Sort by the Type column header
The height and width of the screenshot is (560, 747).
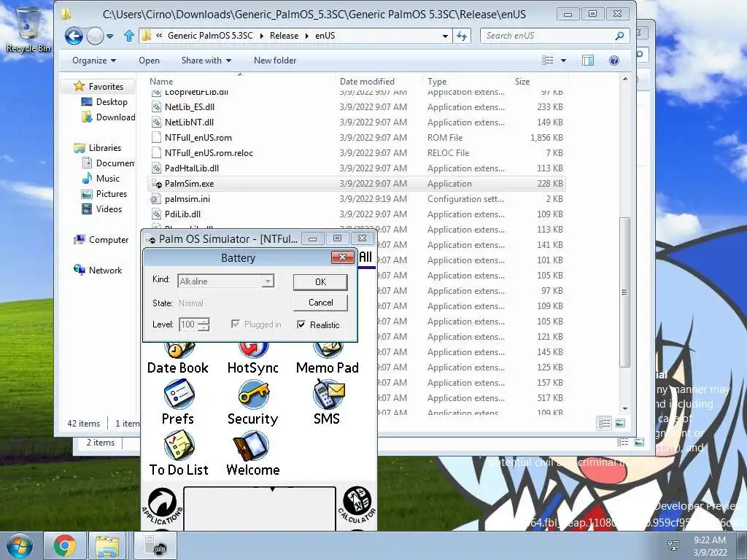click(x=437, y=82)
